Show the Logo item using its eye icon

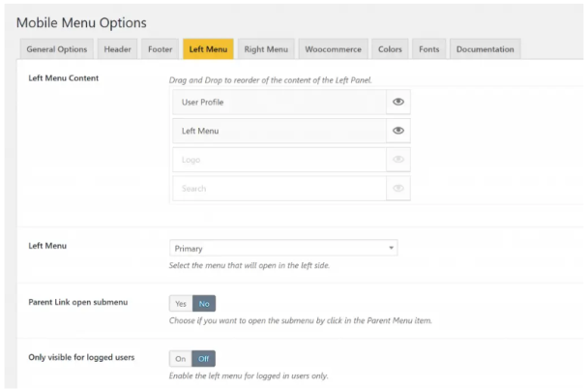click(397, 160)
